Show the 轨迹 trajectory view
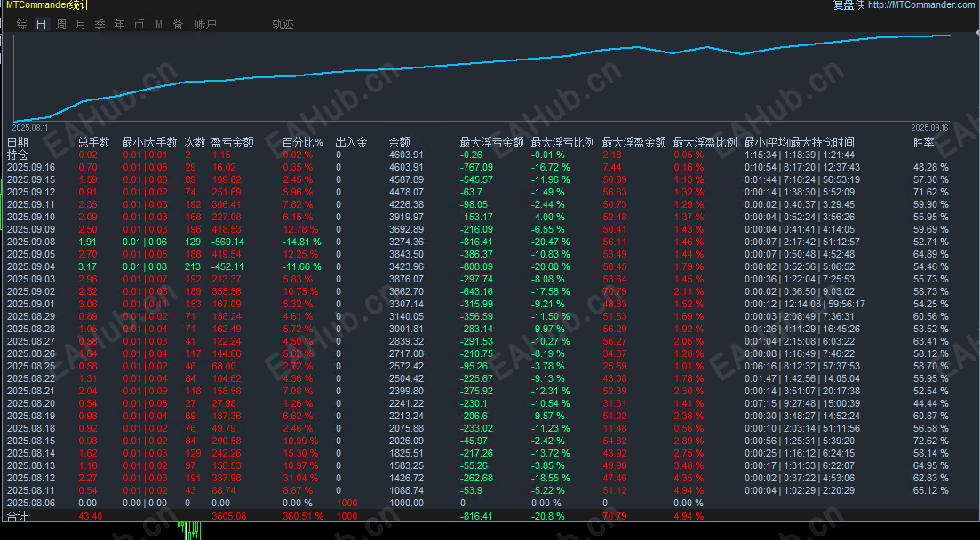The height and width of the screenshot is (540, 980). [283, 24]
